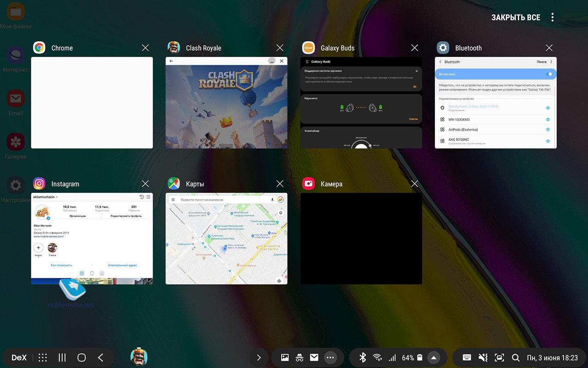Click the recents button in taskbar
The image size is (588, 368).
pyautogui.click(x=62, y=357)
